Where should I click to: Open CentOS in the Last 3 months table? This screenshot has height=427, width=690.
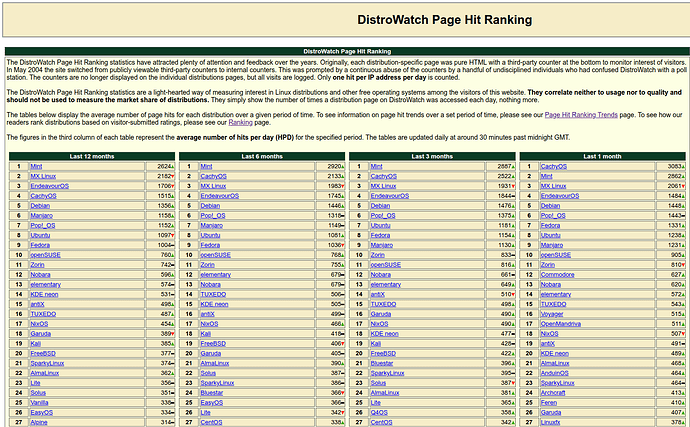[x=381, y=422]
